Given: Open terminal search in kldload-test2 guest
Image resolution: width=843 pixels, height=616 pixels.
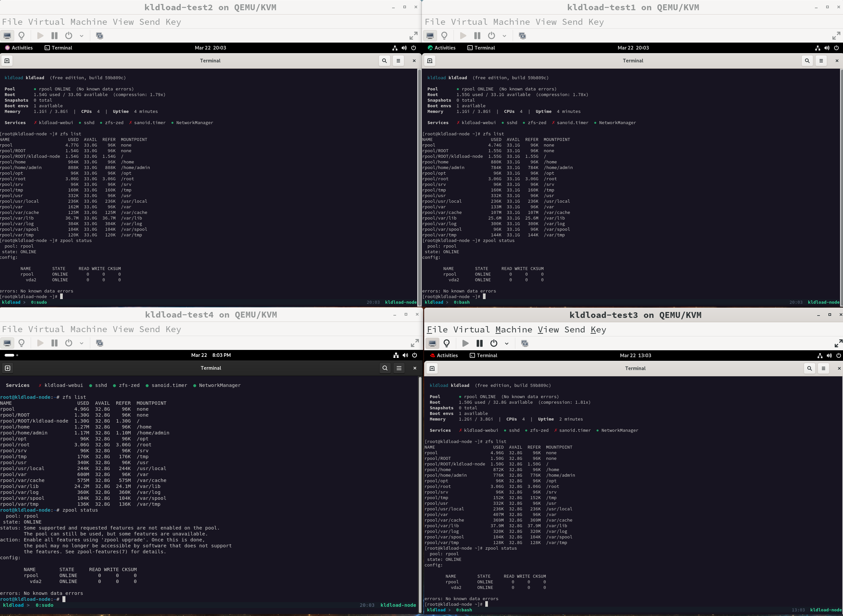Looking at the screenshot, I should [x=384, y=61].
